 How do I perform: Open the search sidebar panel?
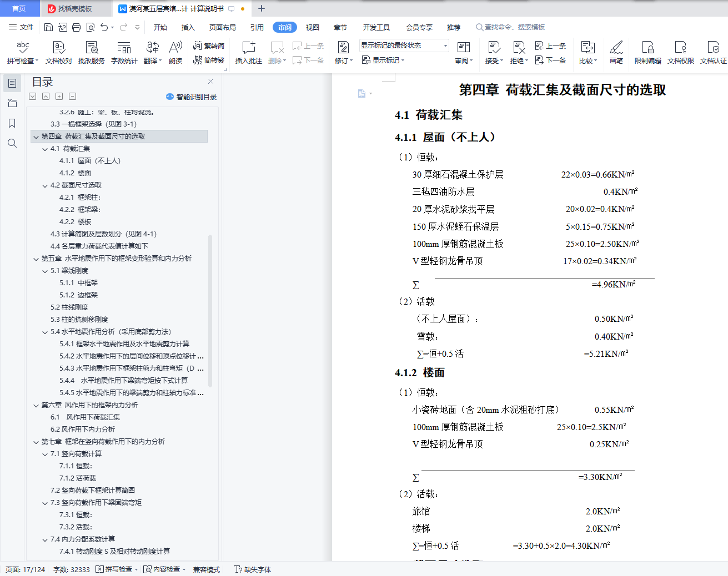(12, 143)
